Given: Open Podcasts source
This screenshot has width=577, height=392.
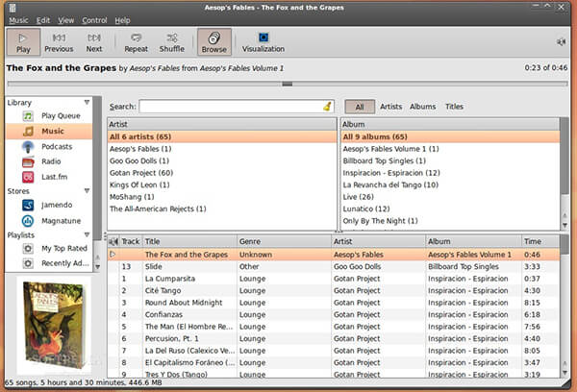Looking at the screenshot, I should [49, 146].
